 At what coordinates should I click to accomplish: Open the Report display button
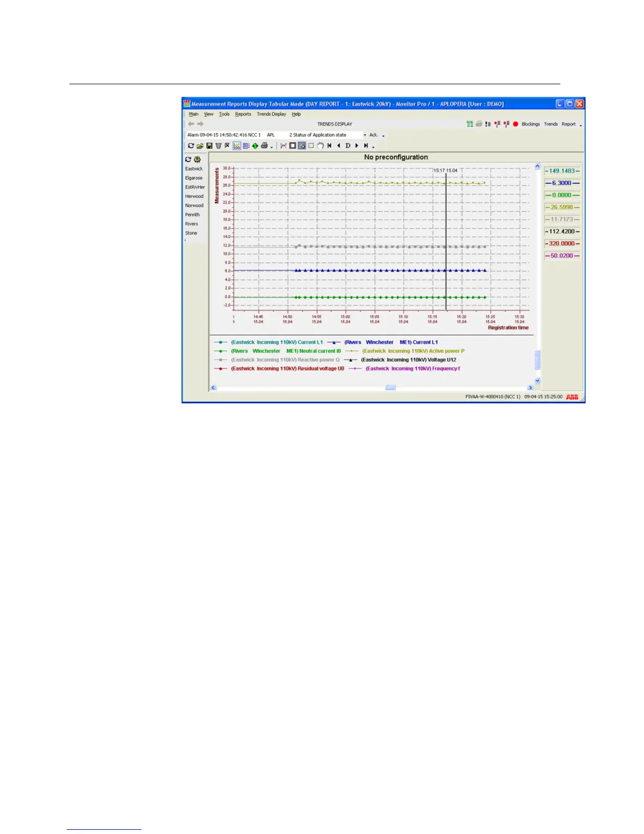click(568, 124)
